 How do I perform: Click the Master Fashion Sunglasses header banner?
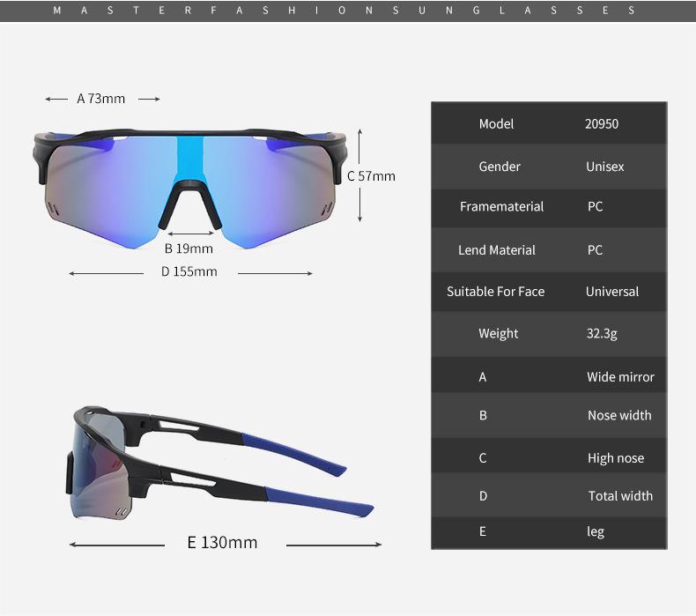point(348,11)
